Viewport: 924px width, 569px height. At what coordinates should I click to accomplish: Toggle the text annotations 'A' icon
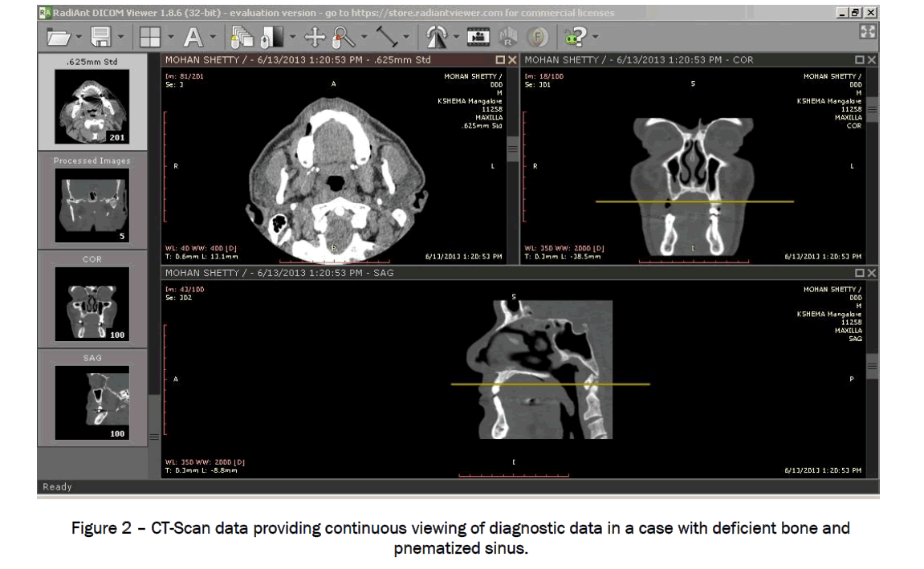click(x=193, y=36)
